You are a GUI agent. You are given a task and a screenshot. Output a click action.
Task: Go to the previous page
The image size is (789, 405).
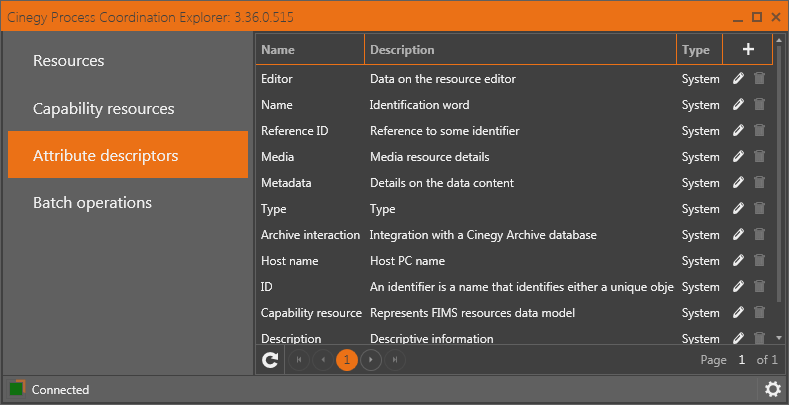coord(323,360)
